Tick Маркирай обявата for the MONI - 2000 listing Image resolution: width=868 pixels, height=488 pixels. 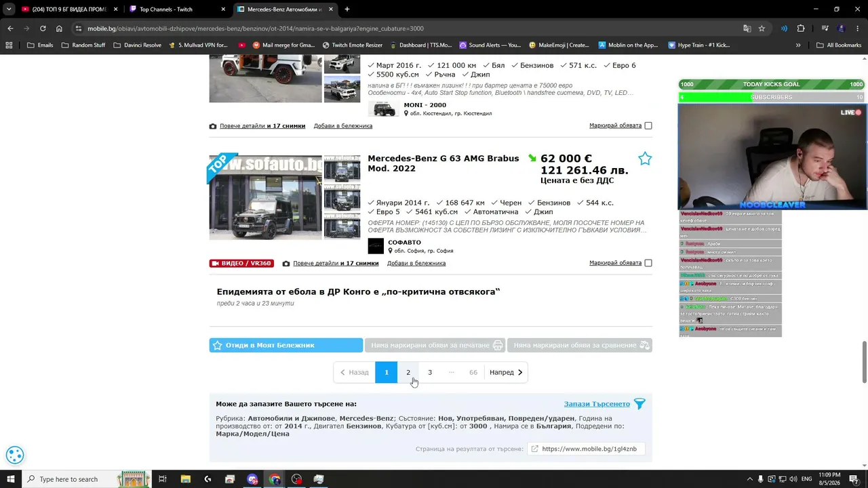(648, 125)
